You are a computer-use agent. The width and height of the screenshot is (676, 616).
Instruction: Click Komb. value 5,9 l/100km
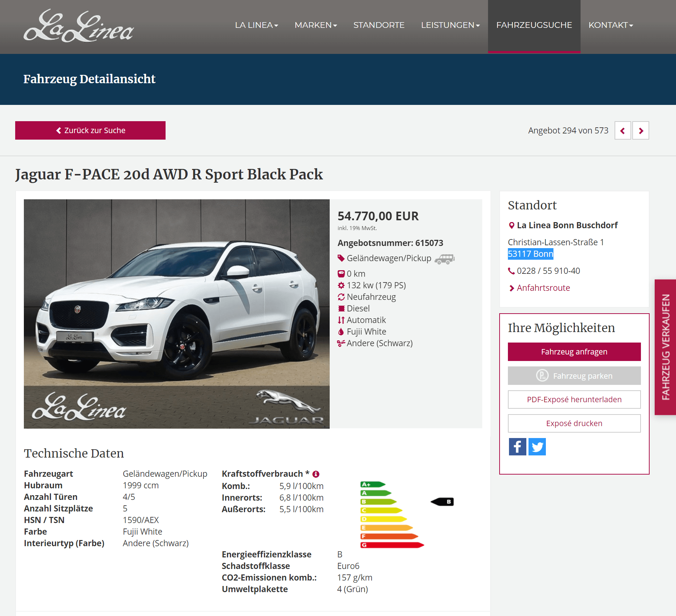pyautogui.click(x=301, y=486)
